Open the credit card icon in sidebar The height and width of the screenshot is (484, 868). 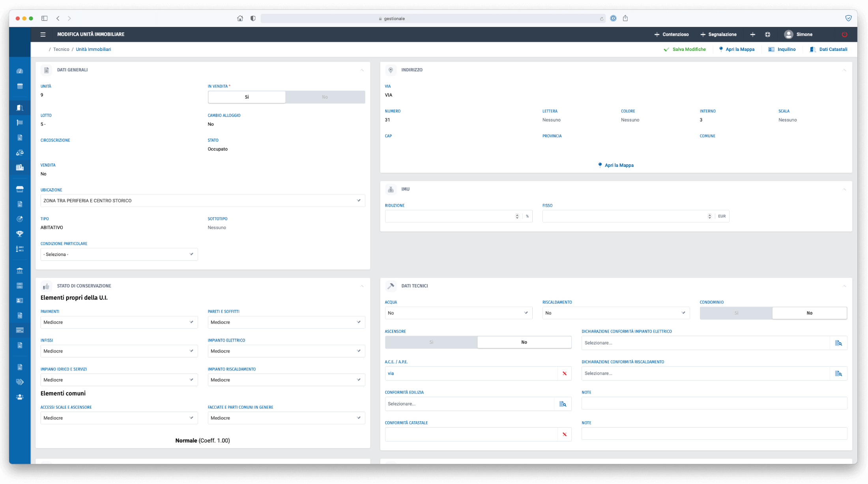click(20, 330)
